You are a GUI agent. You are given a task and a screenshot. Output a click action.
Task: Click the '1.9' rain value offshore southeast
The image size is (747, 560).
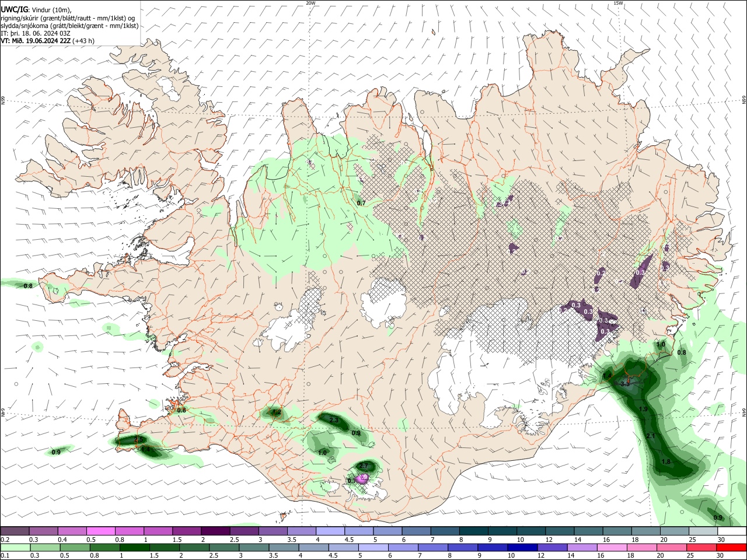643,409
